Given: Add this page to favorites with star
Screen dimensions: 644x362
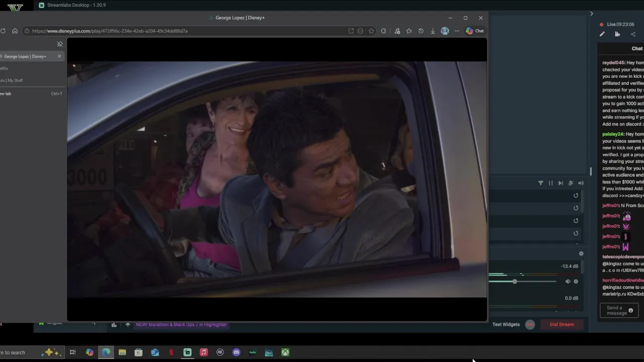Looking at the screenshot, I should click(371, 31).
